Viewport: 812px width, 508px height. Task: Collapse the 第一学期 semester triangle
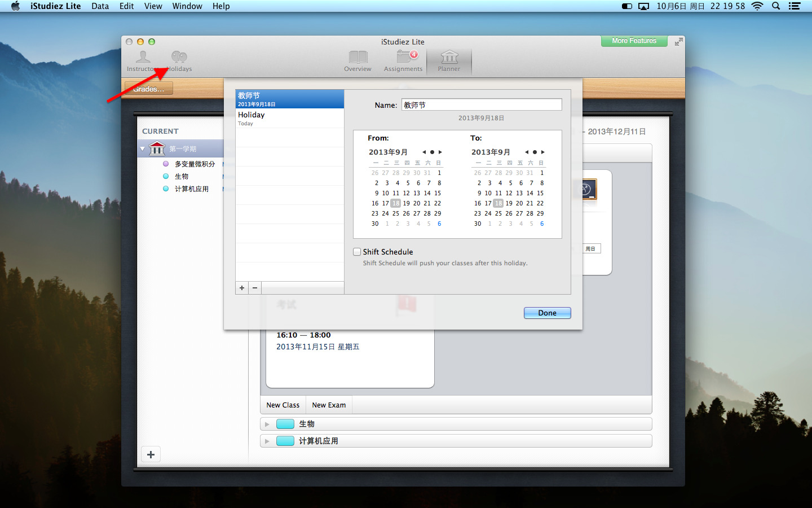click(143, 149)
